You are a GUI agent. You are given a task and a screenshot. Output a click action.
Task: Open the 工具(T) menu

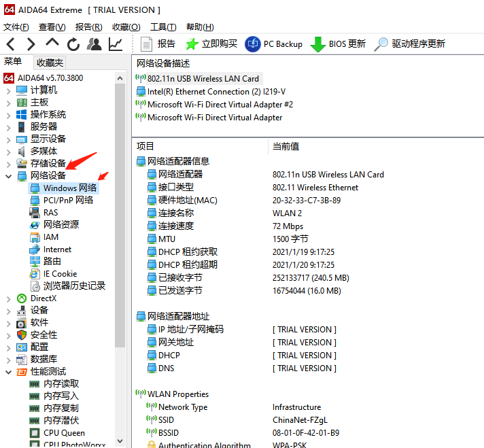tap(163, 27)
